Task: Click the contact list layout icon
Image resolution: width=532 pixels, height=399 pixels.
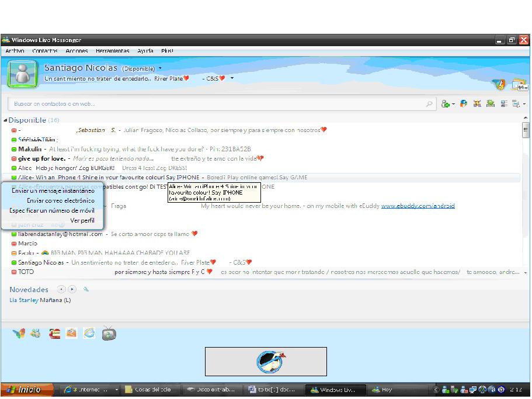Action: coord(504,103)
